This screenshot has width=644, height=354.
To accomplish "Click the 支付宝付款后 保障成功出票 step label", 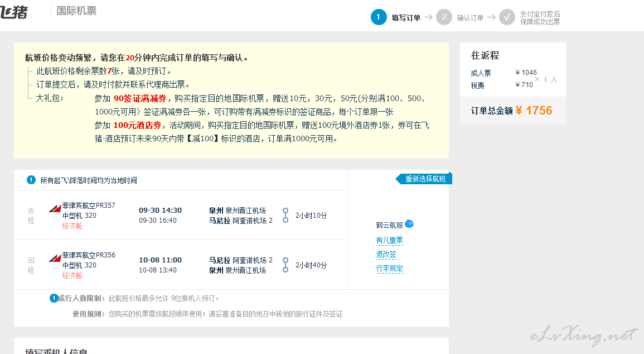I will point(540,18).
